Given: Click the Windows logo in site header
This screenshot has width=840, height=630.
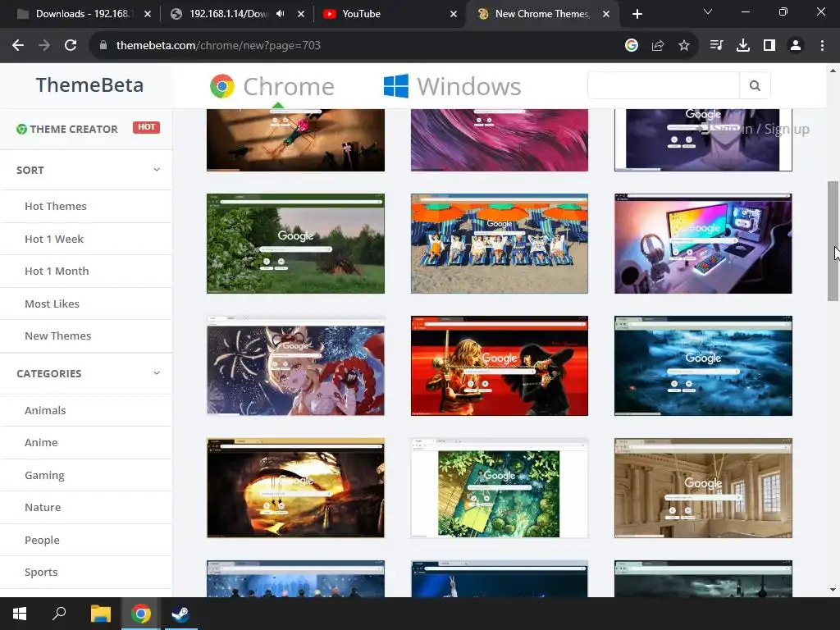Looking at the screenshot, I should (x=396, y=86).
